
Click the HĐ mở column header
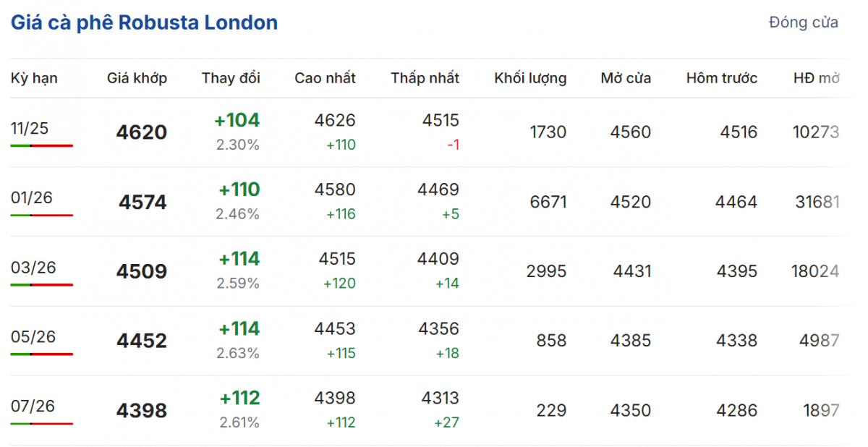click(x=816, y=78)
